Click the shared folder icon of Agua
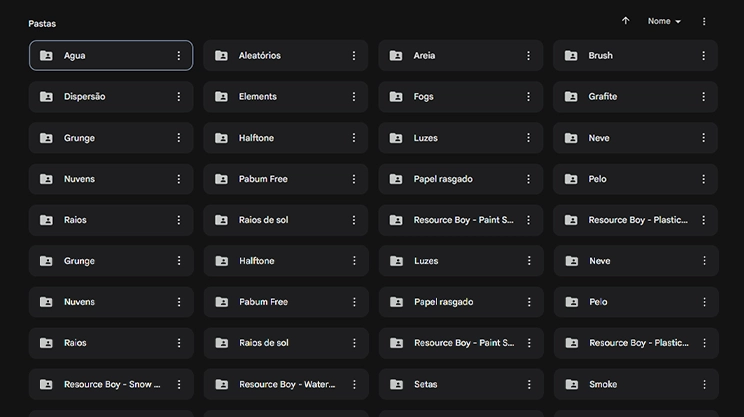 point(46,56)
